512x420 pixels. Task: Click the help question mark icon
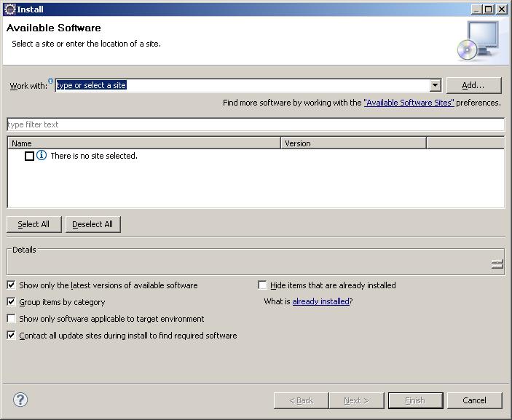[20, 400]
